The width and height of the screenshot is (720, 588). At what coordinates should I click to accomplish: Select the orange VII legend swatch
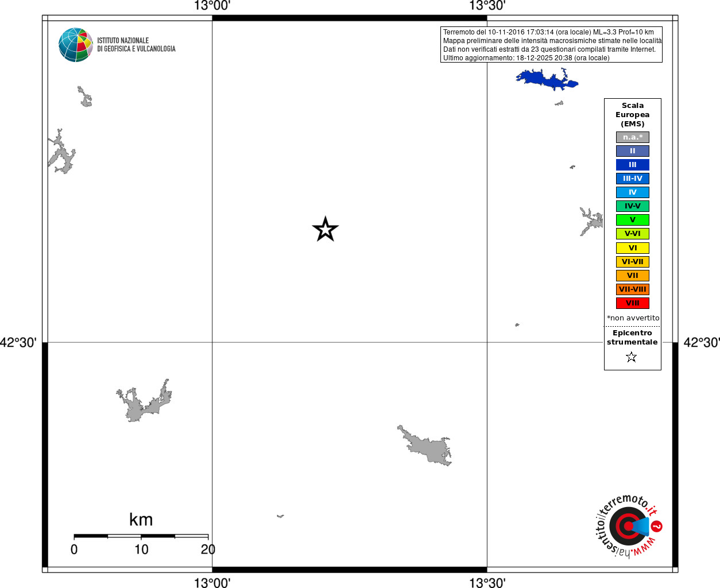tap(633, 276)
